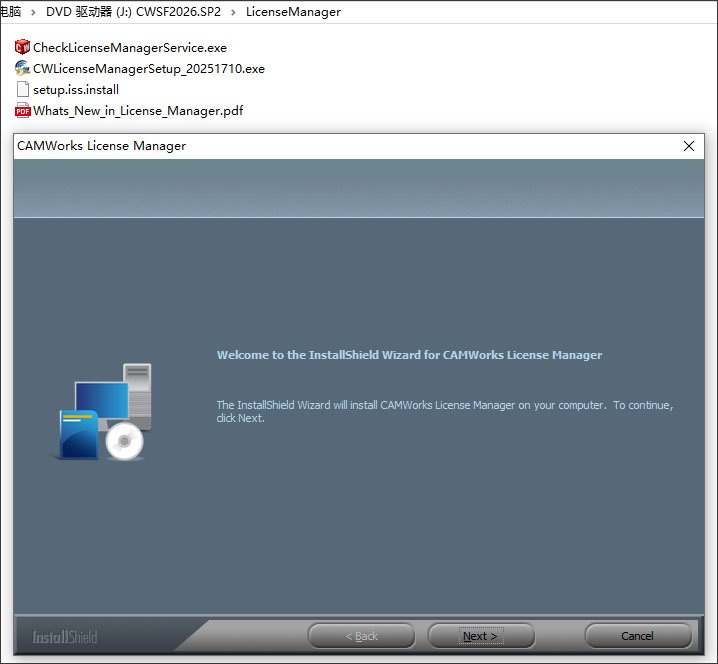Viewport: 718px width, 664px height.
Task: Click the blank setup.iss.install file icon
Action: point(22,89)
